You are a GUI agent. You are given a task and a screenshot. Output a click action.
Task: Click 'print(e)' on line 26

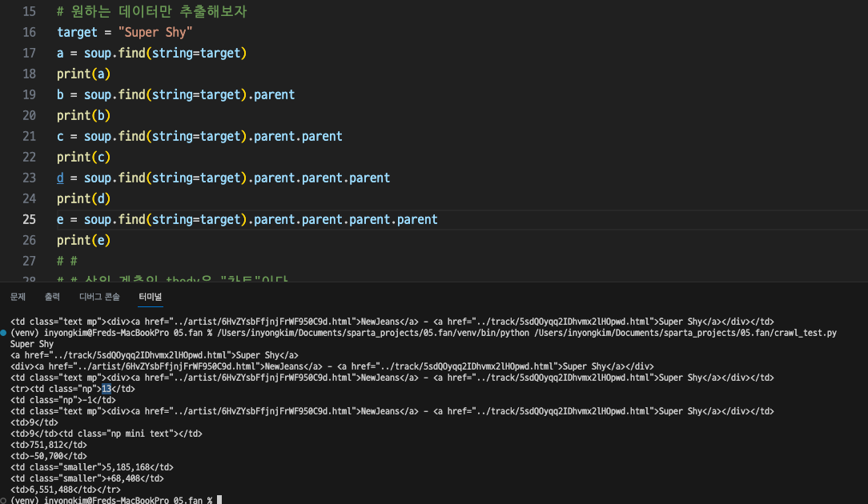coord(83,240)
